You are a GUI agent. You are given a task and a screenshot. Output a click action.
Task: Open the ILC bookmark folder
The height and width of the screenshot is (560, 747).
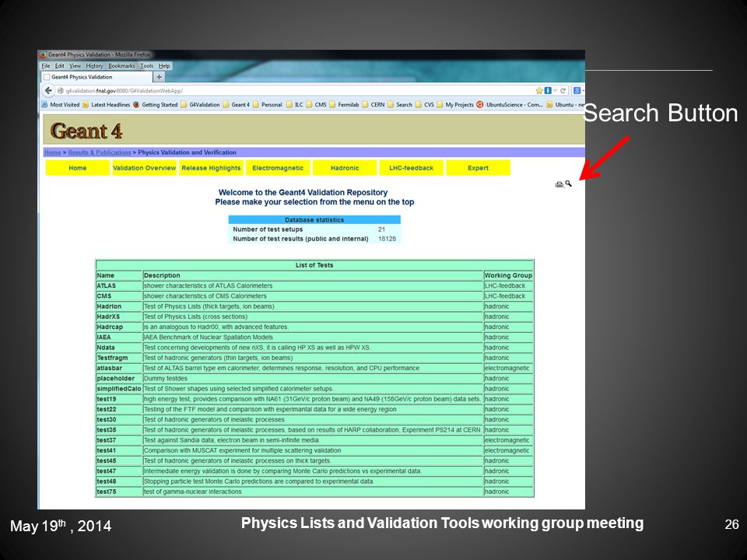(295, 105)
